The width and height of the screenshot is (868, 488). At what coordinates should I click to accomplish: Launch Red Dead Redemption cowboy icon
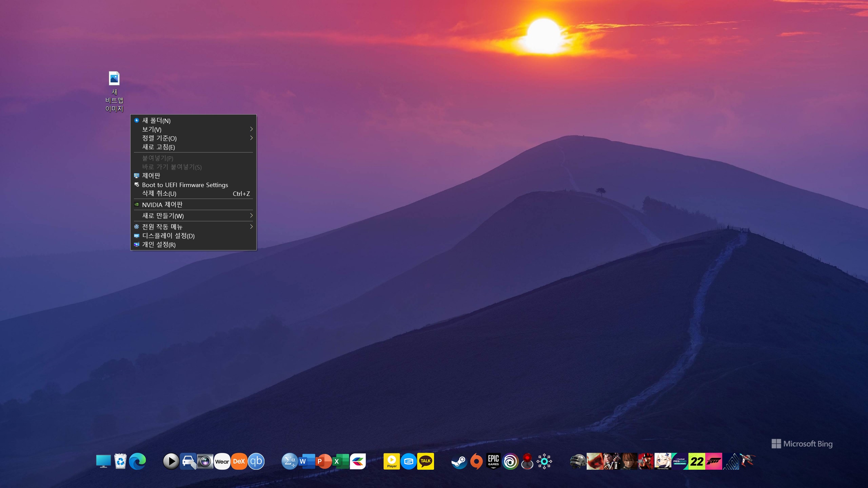646,461
